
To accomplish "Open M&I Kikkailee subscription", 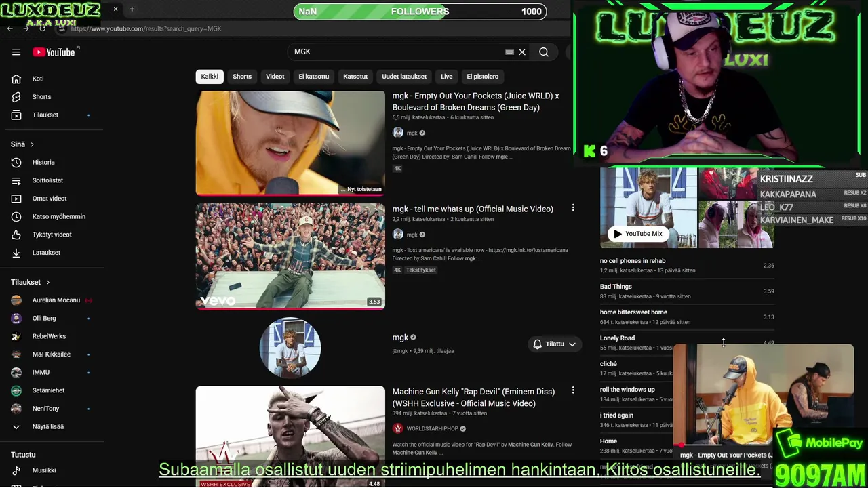I will tap(52, 354).
